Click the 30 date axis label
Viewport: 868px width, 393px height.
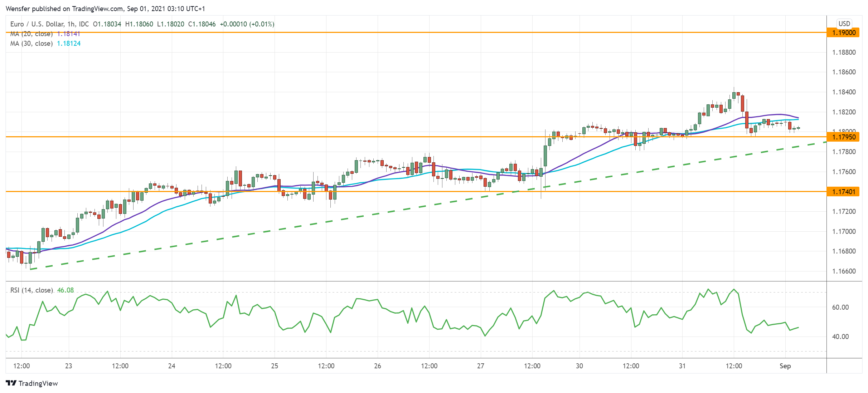(579, 366)
